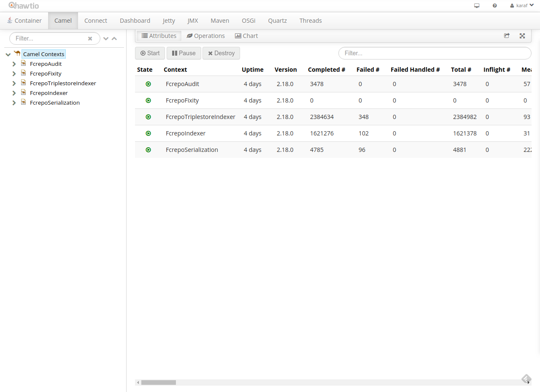Click the FcrepoSerialization context icon in tree
The image size is (540, 392).
tap(24, 102)
